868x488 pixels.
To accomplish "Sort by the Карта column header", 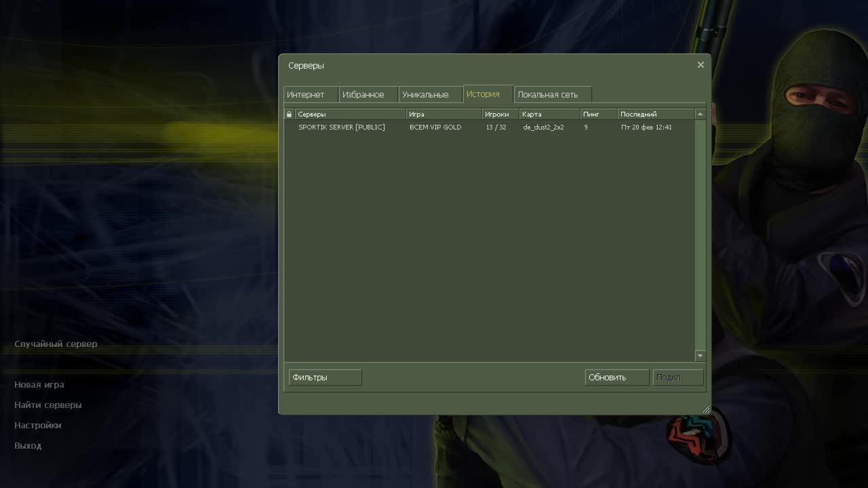I will [x=550, y=114].
